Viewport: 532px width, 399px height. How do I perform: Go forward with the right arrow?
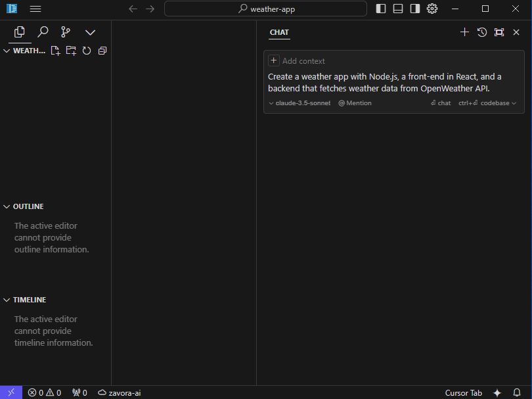pos(150,9)
